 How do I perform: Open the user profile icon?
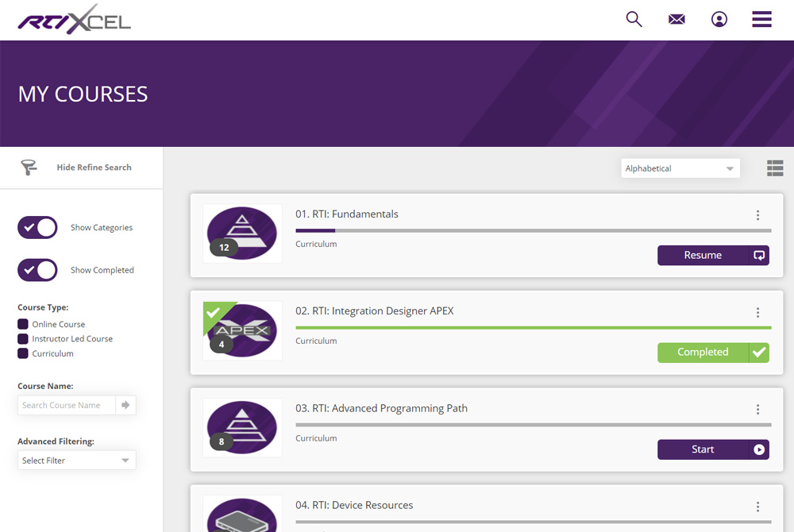[x=719, y=19]
